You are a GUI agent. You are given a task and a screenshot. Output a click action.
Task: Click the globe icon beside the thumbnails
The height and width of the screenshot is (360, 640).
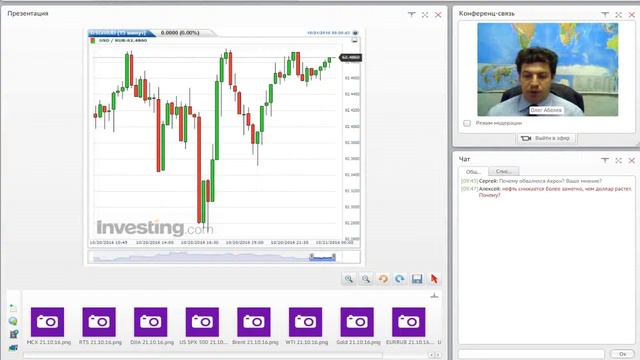coord(13,321)
